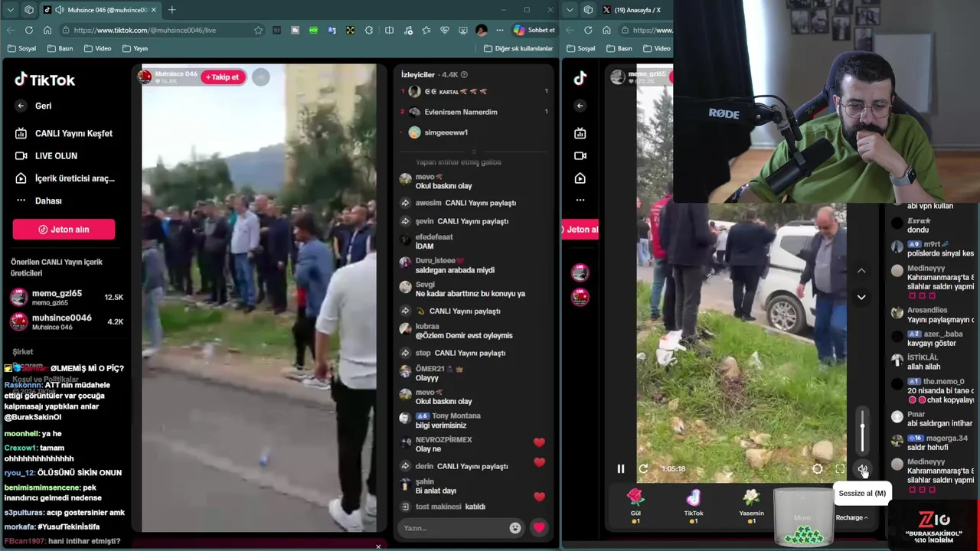Click the back arrow in right window TikTok sidebar
The height and width of the screenshot is (551, 980).
(580, 106)
